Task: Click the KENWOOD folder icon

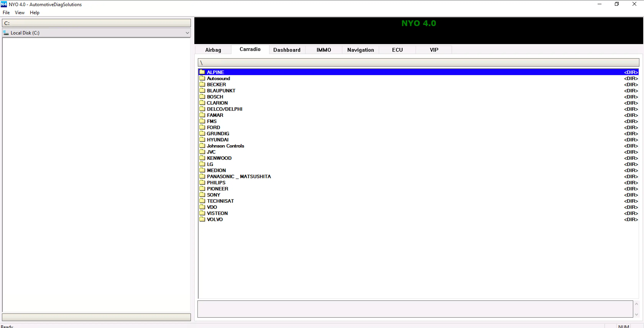Action: 202,158
